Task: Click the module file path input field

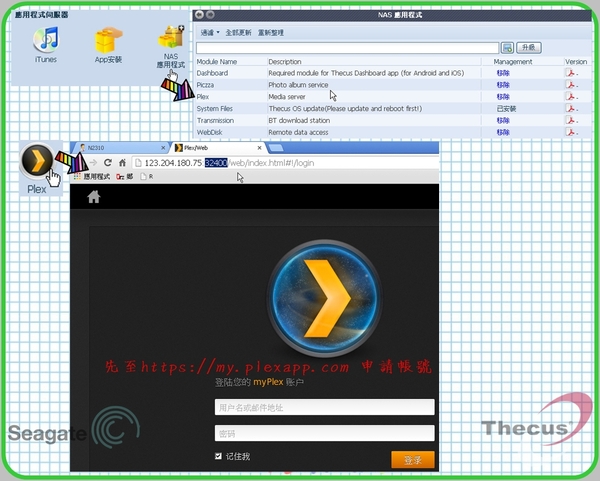Action: pos(347,48)
